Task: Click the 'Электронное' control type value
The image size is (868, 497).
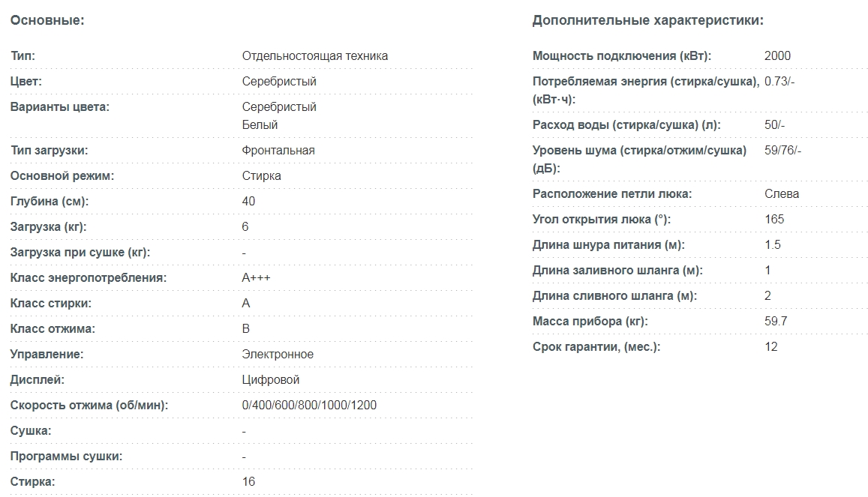Action: [278, 354]
